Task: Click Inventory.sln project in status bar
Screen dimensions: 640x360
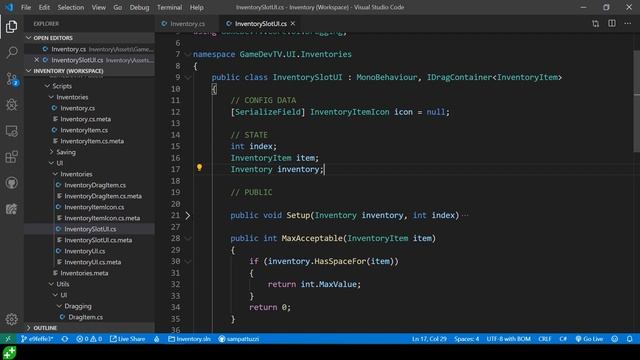Action: pos(190,339)
